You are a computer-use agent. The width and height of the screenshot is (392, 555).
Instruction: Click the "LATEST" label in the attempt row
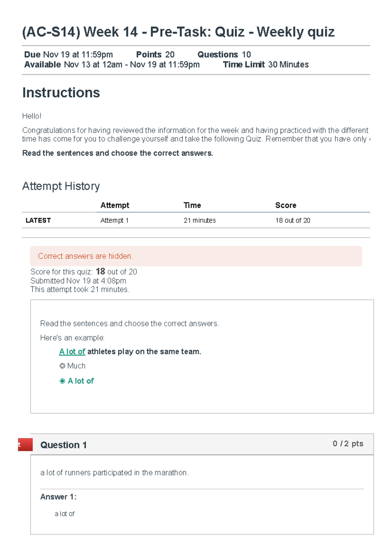coord(38,221)
